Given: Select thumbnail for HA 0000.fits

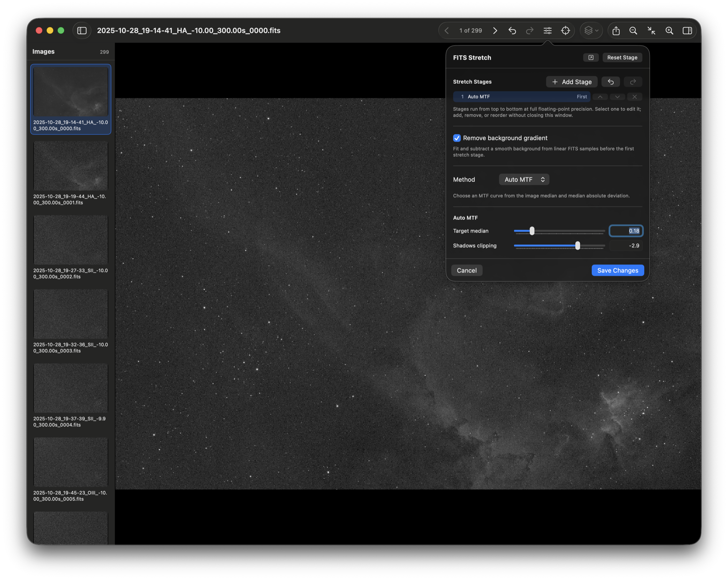Looking at the screenshot, I should [x=70, y=92].
